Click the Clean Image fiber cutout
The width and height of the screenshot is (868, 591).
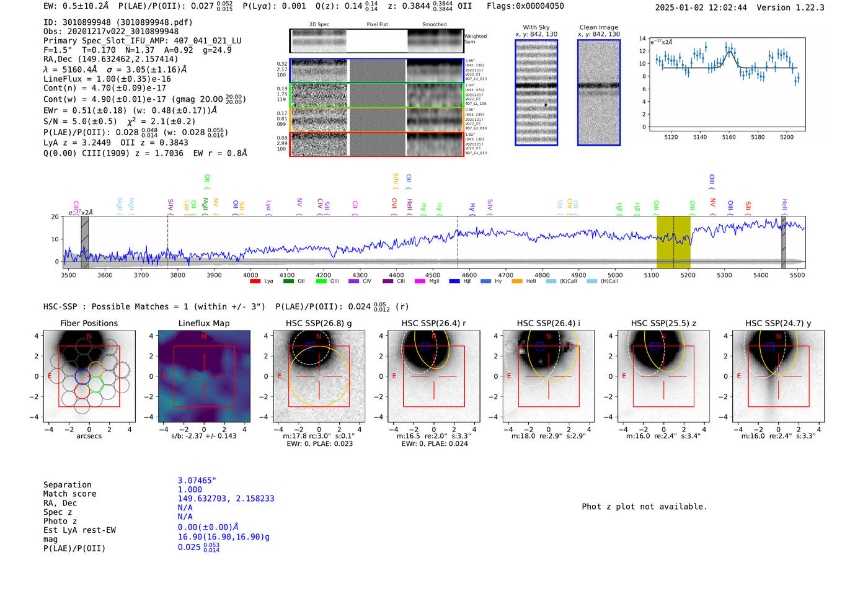[599, 92]
